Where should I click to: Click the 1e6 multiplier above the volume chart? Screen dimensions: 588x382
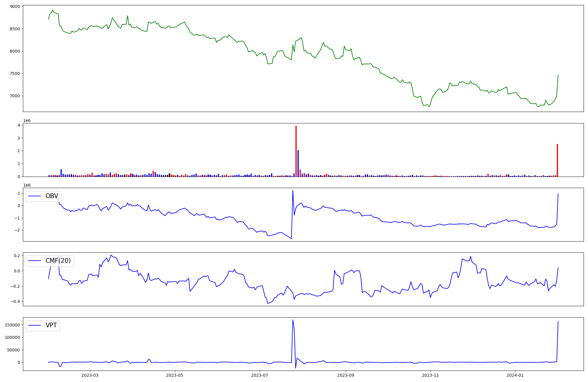(27, 121)
